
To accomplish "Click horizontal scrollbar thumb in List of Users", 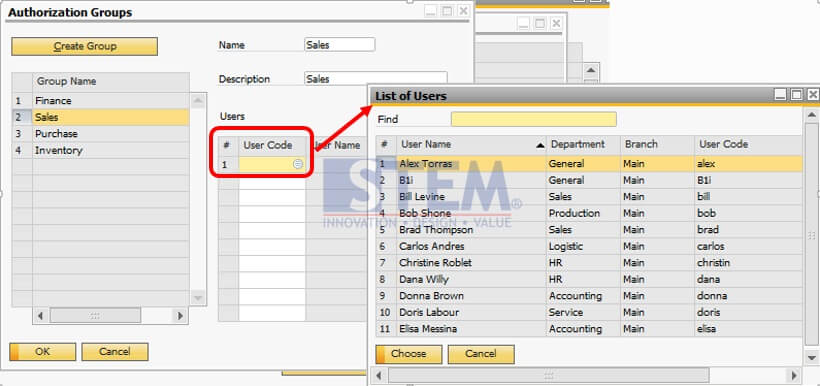I will click(x=549, y=376).
